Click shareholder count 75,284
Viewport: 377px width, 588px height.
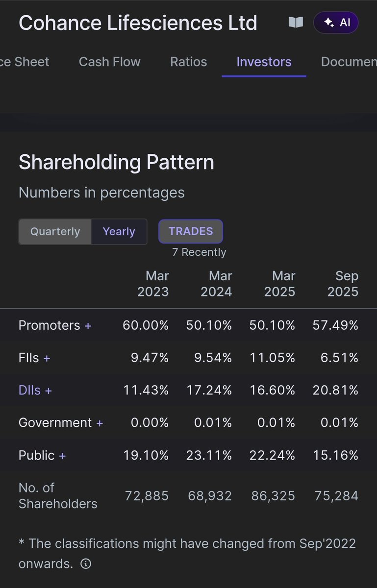[x=336, y=496]
